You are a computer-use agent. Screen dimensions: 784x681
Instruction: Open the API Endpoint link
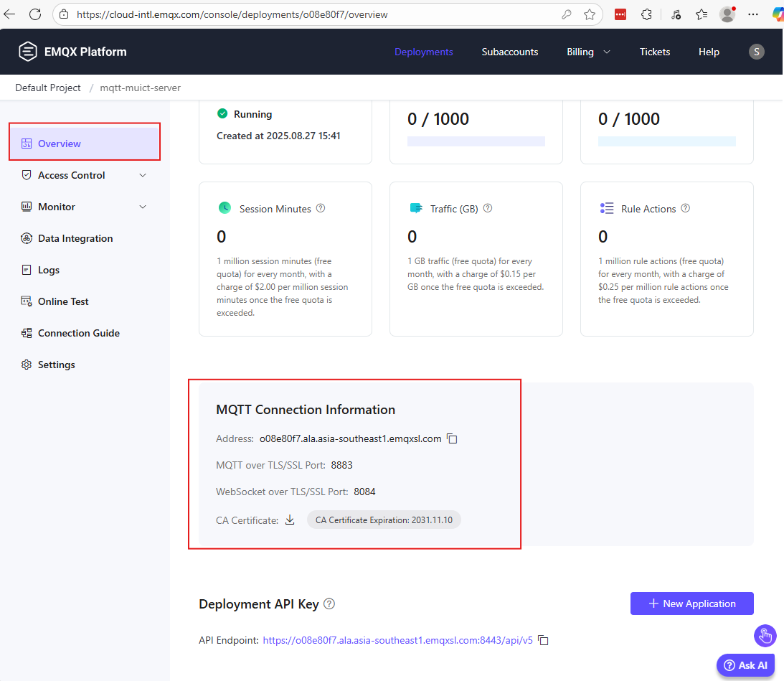[x=397, y=640]
